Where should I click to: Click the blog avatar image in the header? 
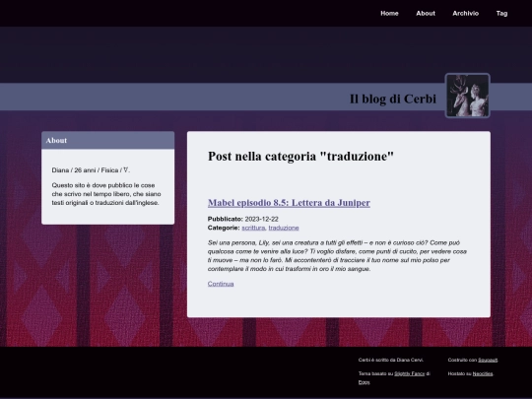[468, 96]
